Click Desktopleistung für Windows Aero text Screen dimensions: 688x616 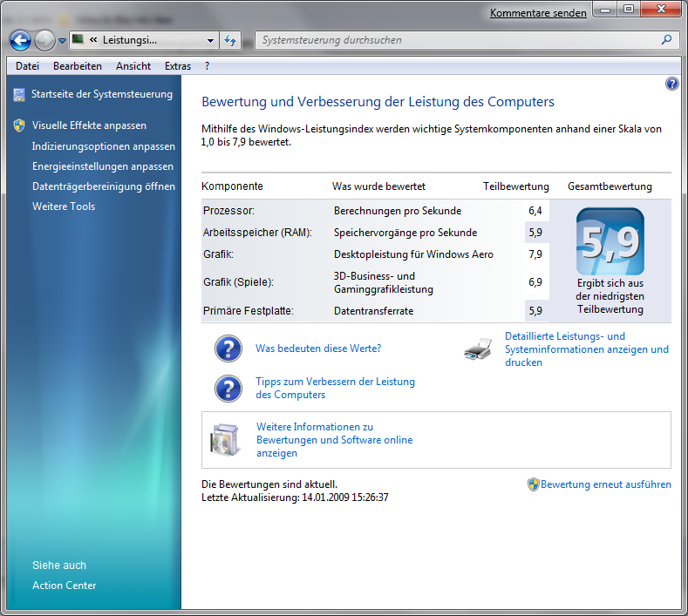tap(413, 254)
